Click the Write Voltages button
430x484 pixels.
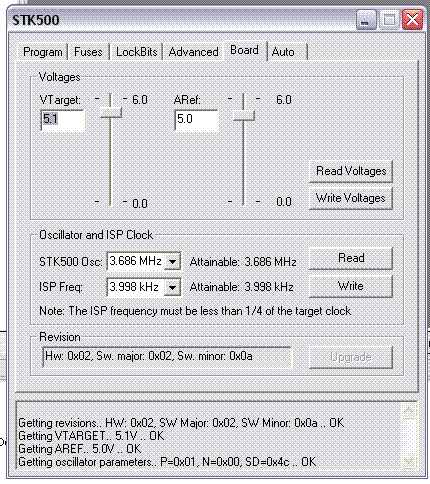point(351,198)
